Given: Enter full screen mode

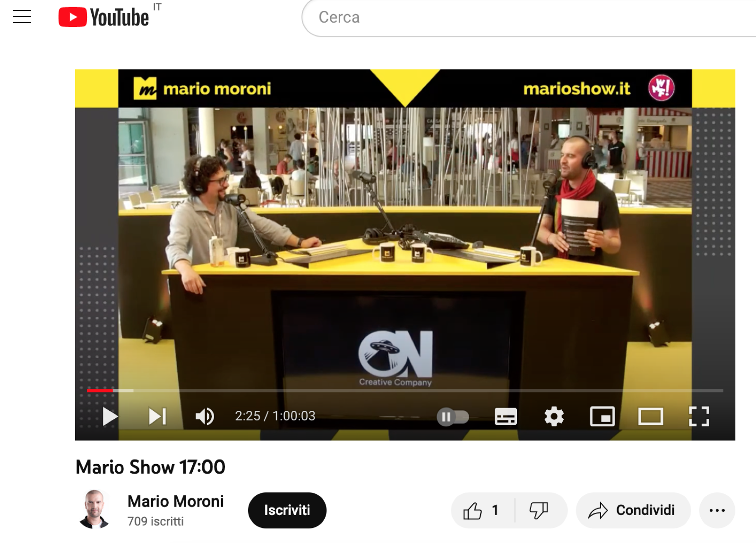Looking at the screenshot, I should (x=699, y=416).
